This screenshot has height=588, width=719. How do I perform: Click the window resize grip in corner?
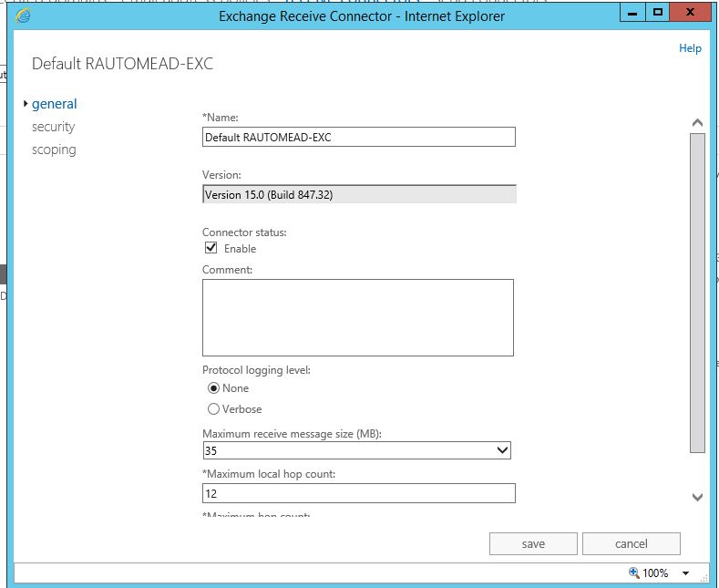point(704,577)
